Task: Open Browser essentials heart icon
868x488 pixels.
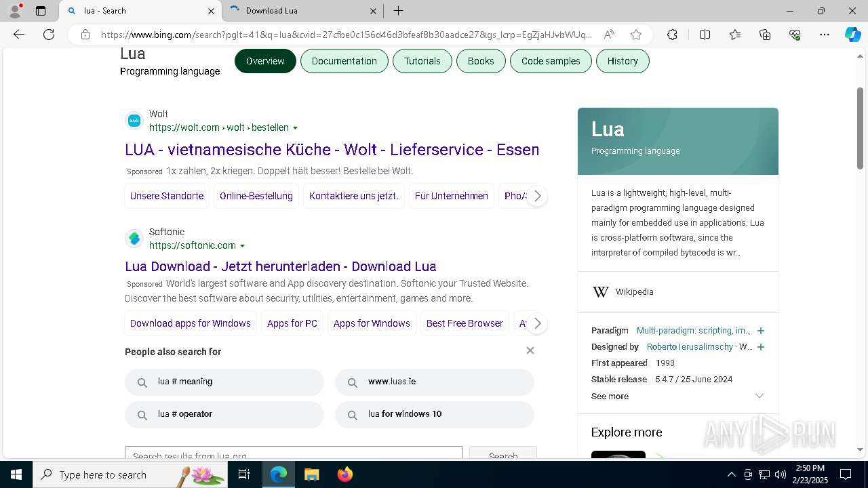Action: (x=795, y=35)
